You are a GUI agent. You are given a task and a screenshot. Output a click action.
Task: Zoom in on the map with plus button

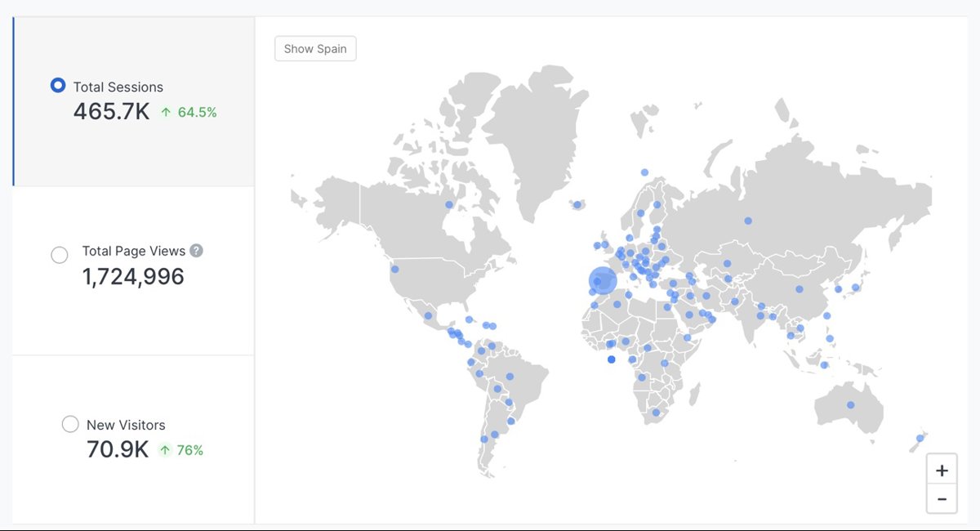[942, 471]
